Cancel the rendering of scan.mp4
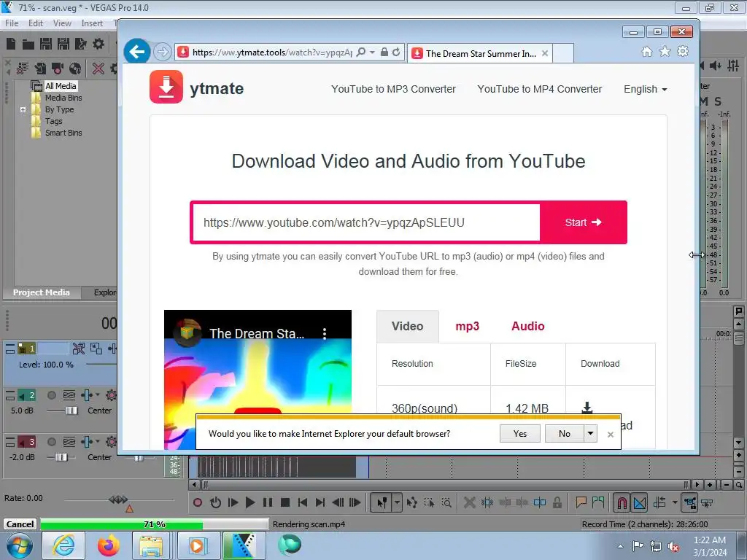Image resolution: width=747 pixels, height=560 pixels. 20,524
